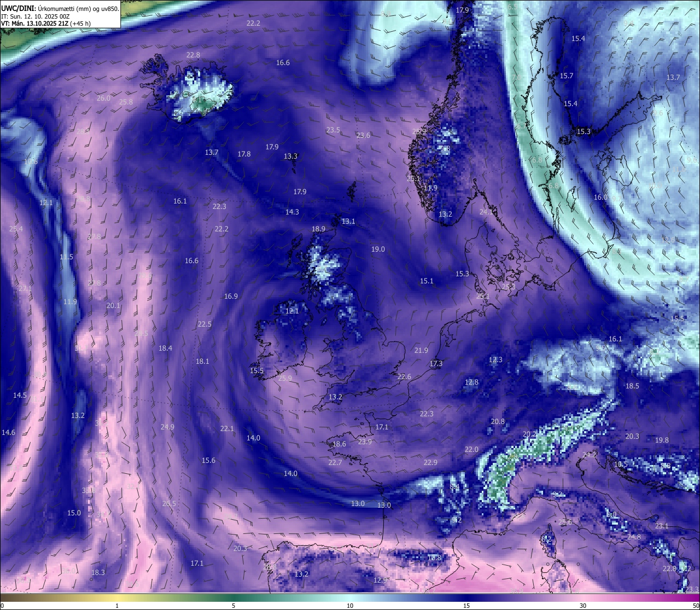The height and width of the screenshot is (610, 700).
Task: Click the 'UWC/DINI' map title text
Action: pyautogui.click(x=18, y=8)
